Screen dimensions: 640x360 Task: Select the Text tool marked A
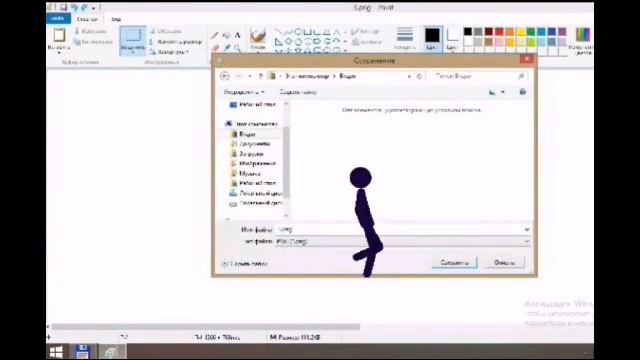238,36
